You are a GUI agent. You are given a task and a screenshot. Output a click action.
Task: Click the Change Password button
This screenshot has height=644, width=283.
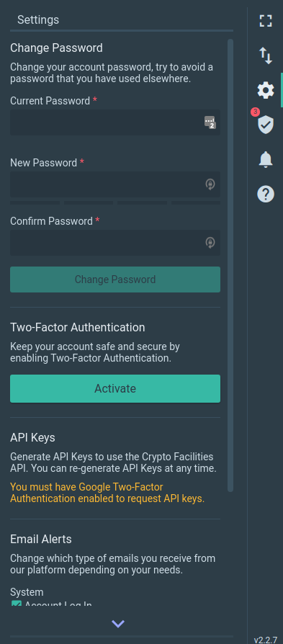point(115,279)
